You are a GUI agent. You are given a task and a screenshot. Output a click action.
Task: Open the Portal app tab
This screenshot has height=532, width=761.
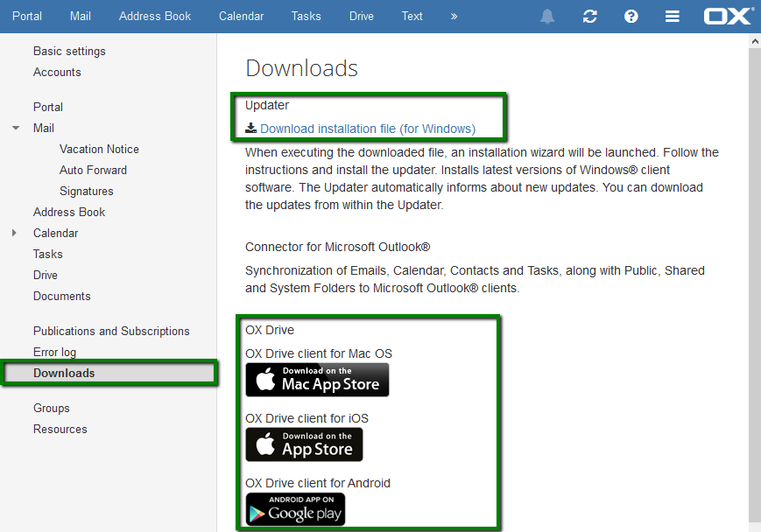tap(27, 16)
